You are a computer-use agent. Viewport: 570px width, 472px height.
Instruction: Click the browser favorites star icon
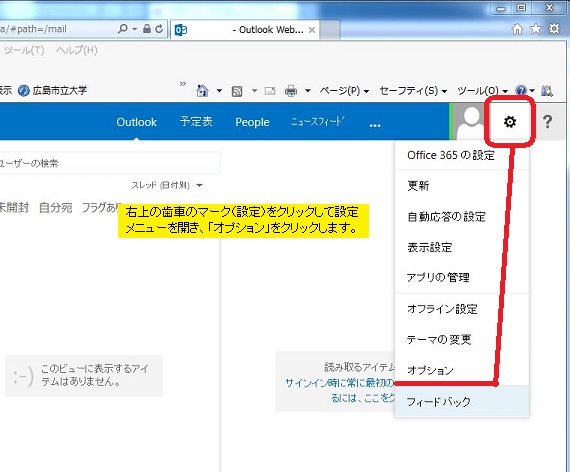click(535, 29)
